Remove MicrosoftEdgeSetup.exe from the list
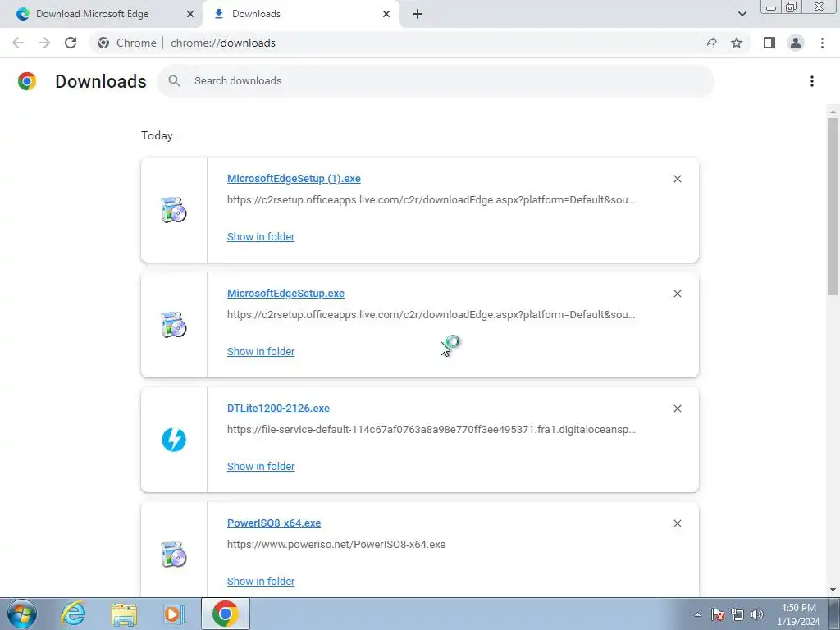 point(677,294)
